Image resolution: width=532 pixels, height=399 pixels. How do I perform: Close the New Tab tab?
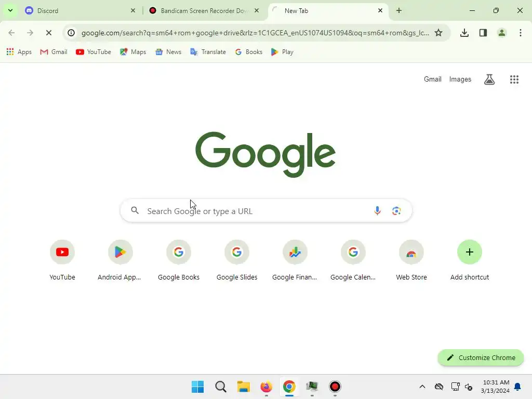pos(380,10)
